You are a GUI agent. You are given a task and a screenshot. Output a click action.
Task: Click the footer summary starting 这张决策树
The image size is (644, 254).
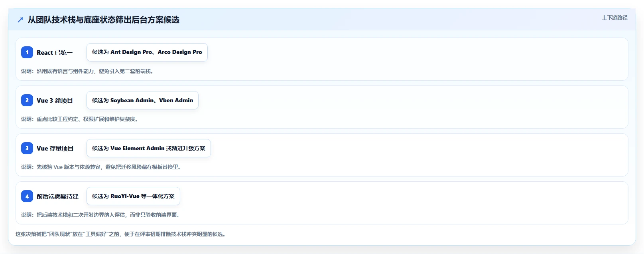click(121, 234)
